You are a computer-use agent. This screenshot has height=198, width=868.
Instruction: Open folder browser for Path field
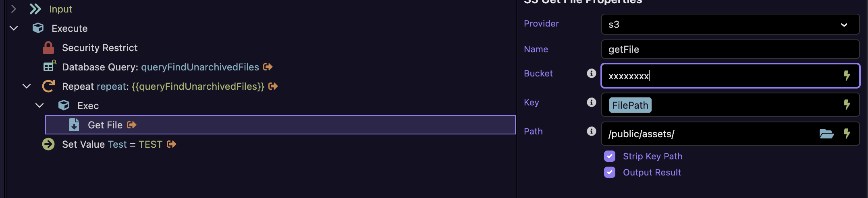826,134
